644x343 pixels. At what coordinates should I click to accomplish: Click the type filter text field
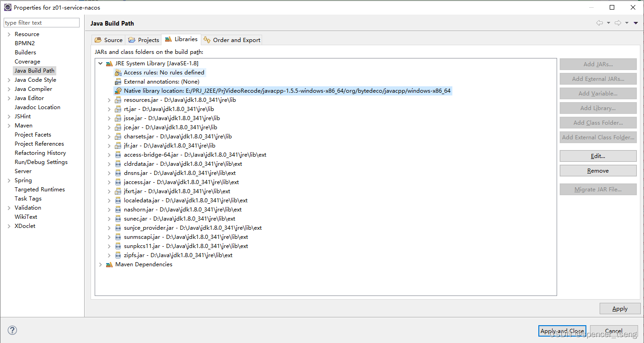pos(41,22)
